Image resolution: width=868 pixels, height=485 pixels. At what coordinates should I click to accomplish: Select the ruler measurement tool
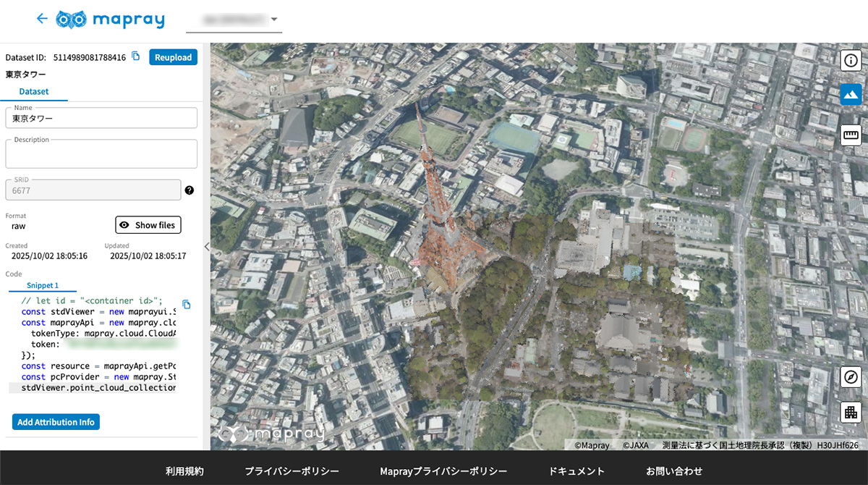(851, 135)
